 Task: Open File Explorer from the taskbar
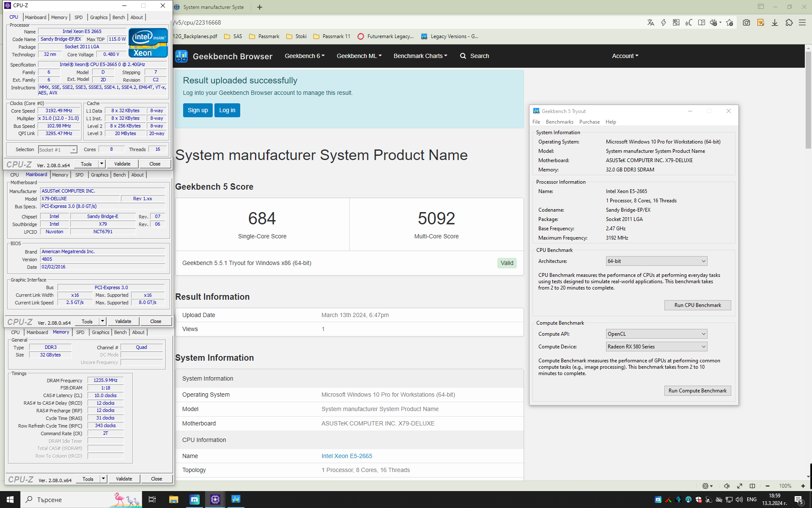pyautogui.click(x=173, y=500)
